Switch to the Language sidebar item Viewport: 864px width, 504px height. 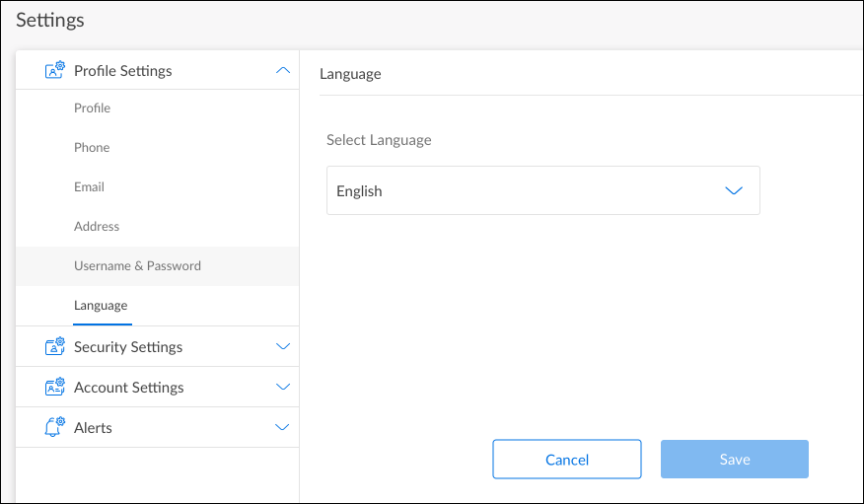click(x=101, y=306)
